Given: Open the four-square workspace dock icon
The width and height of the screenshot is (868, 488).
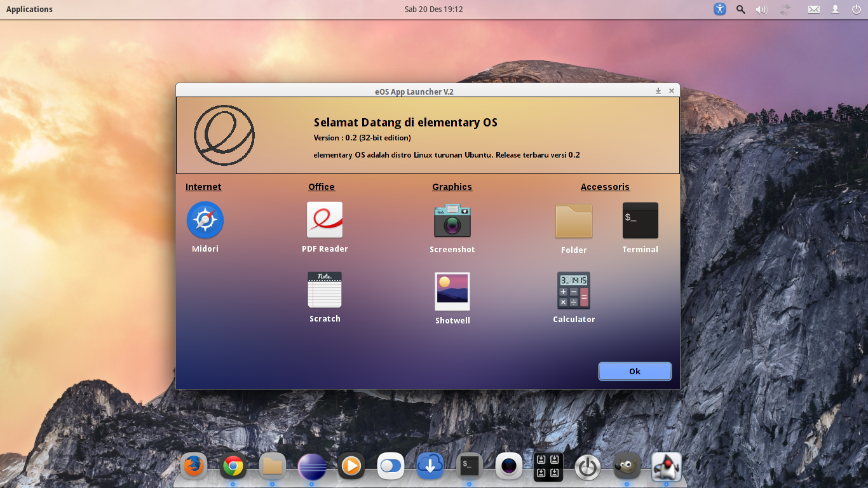Looking at the screenshot, I should [548, 467].
